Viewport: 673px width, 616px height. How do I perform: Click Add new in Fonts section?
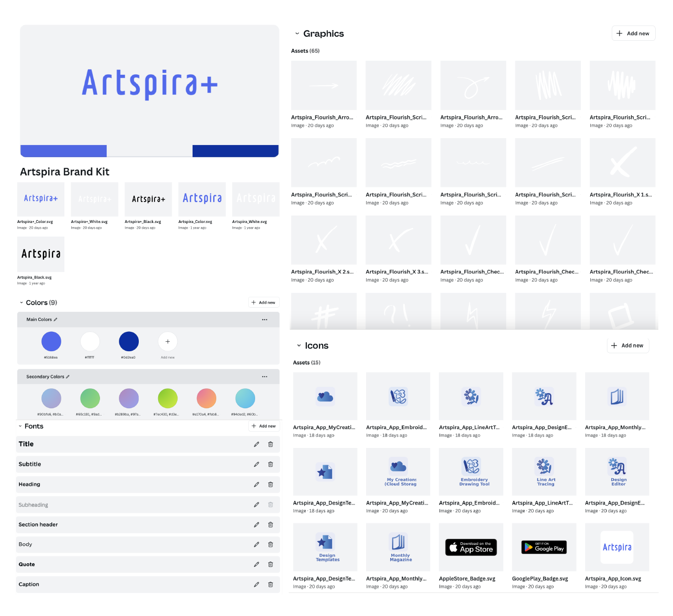(263, 426)
